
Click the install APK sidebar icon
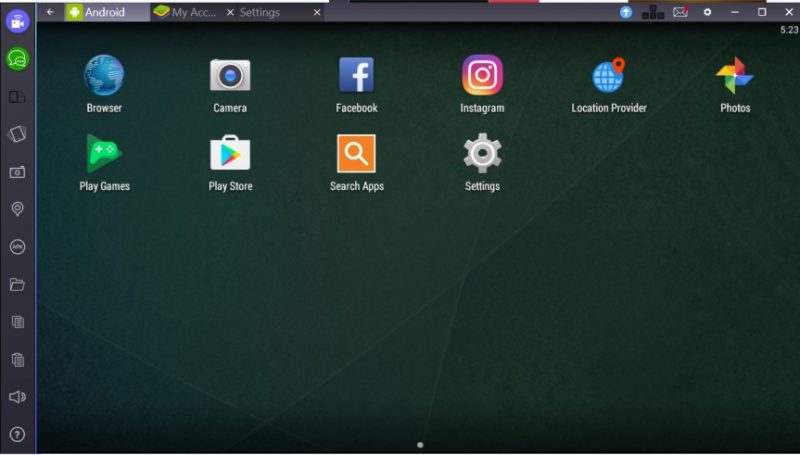tap(17, 247)
